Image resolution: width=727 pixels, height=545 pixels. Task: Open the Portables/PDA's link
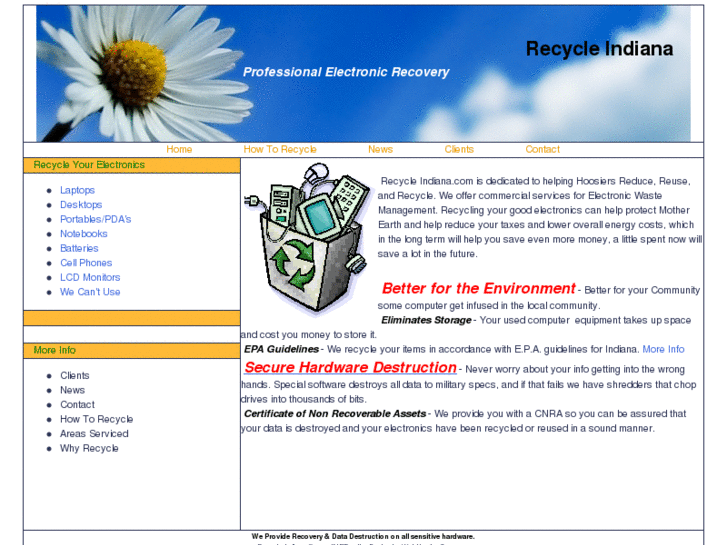coord(96,219)
